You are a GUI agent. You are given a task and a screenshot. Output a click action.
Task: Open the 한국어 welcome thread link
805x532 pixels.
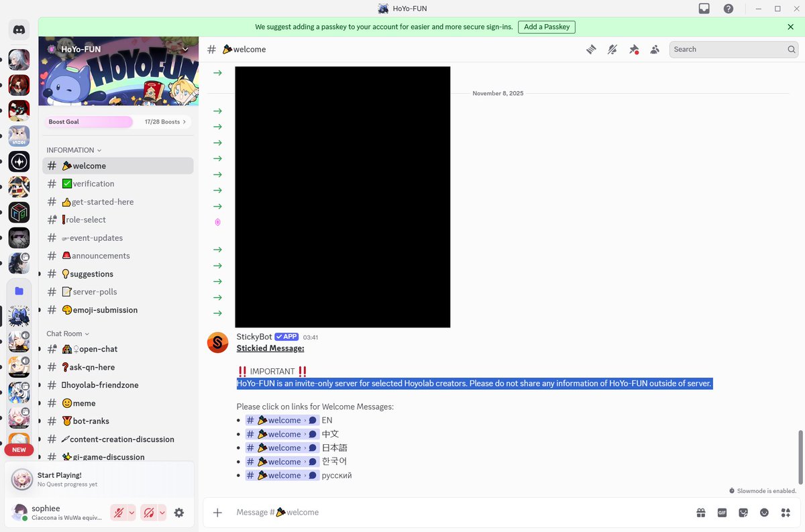282,462
